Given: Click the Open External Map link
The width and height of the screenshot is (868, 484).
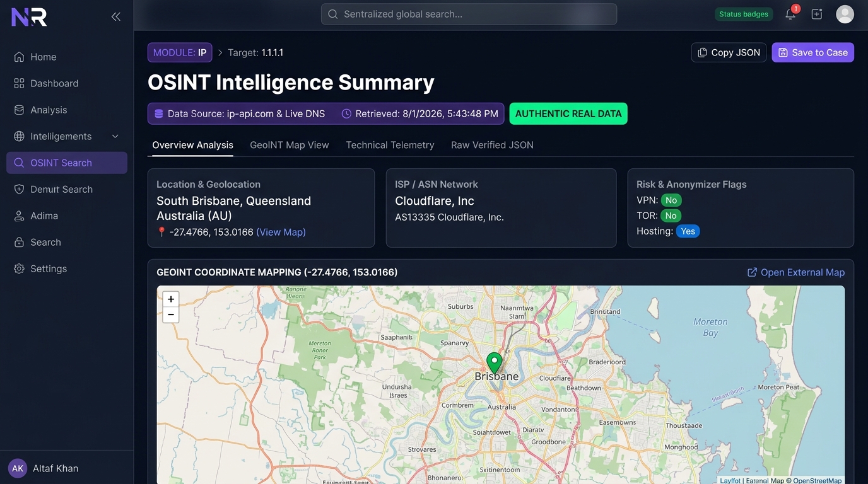Looking at the screenshot, I should (x=795, y=272).
